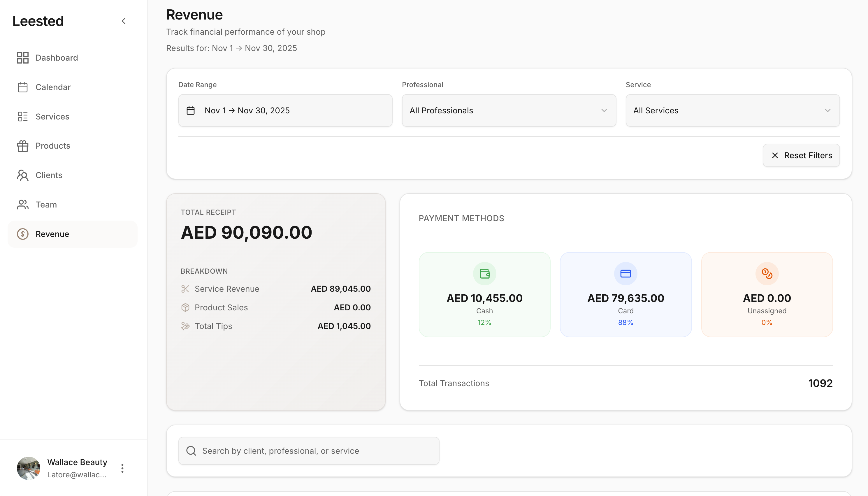Open the All Services dropdown
This screenshot has height=496, width=868.
pyautogui.click(x=732, y=110)
